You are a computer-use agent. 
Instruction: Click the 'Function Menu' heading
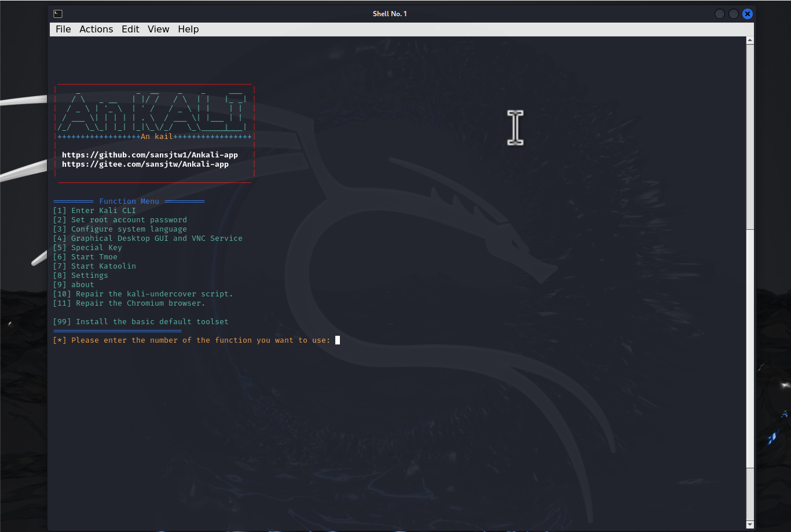point(129,201)
